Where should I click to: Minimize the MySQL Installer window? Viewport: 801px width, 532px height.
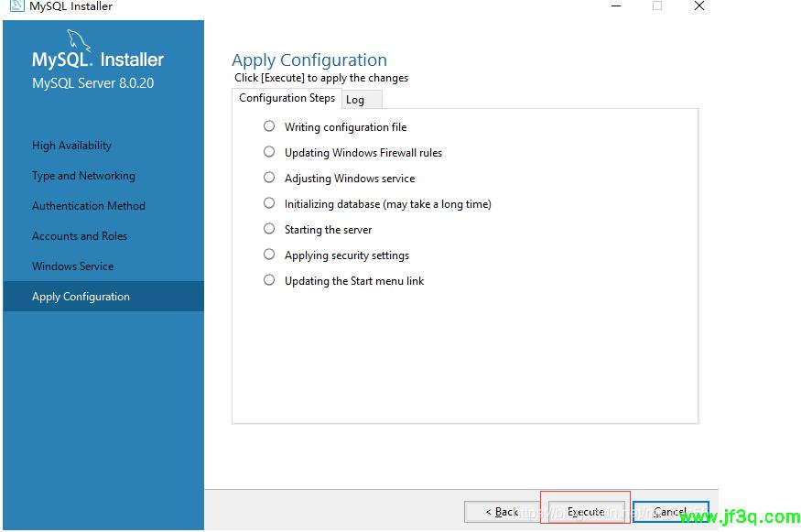tap(616, 6)
